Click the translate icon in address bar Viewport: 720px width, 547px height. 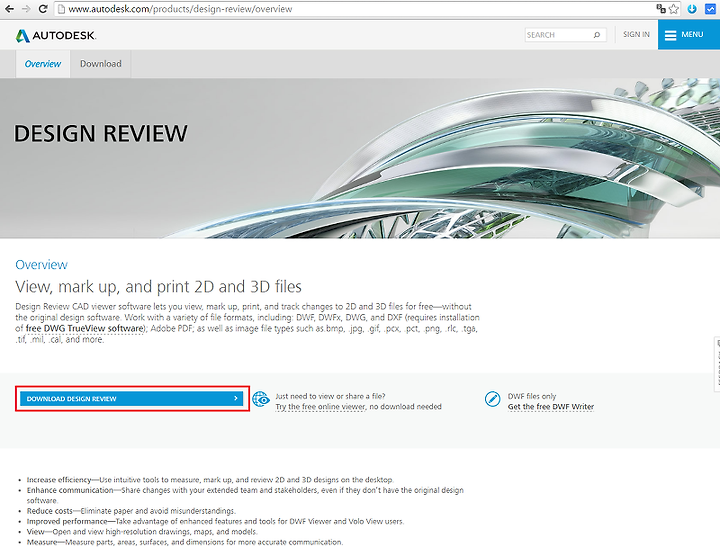point(661,9)
